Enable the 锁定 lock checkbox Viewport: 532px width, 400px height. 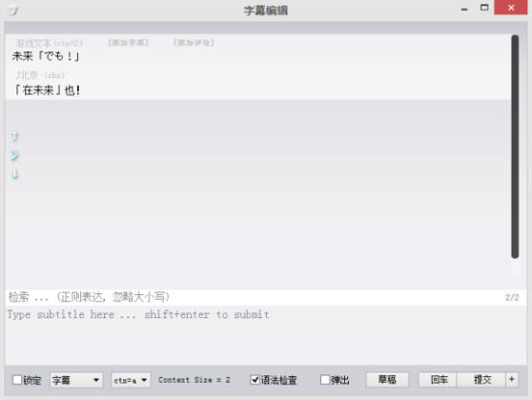17,380
